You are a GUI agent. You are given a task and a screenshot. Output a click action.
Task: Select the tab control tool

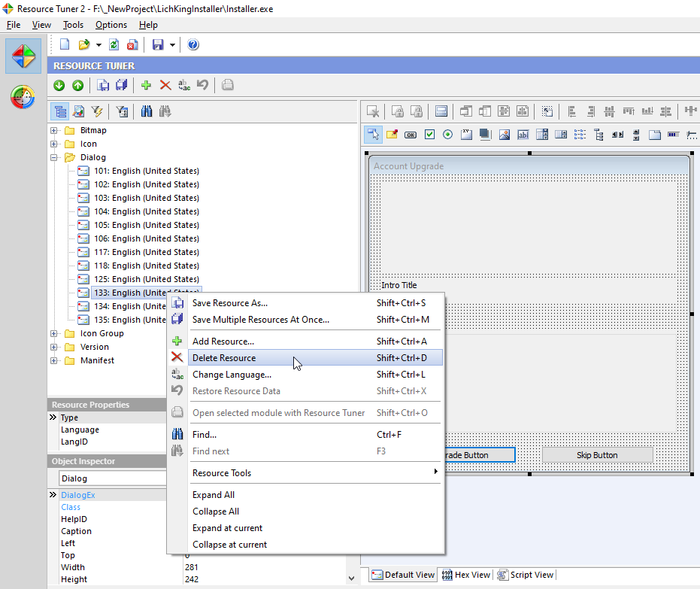coord(654,135)
